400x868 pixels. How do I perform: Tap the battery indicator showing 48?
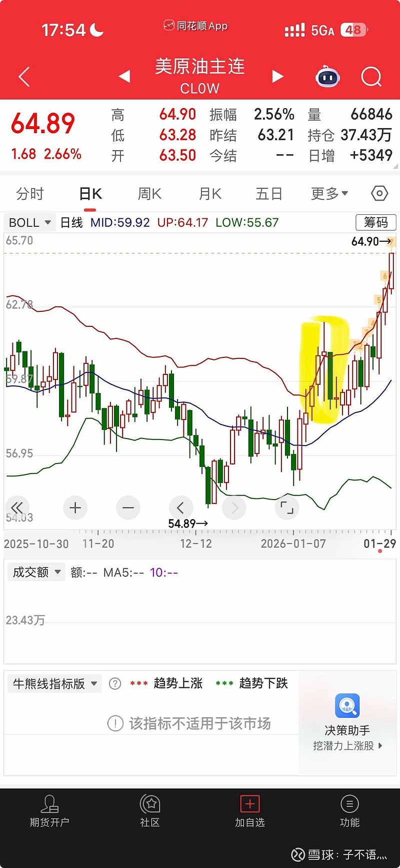354,30
